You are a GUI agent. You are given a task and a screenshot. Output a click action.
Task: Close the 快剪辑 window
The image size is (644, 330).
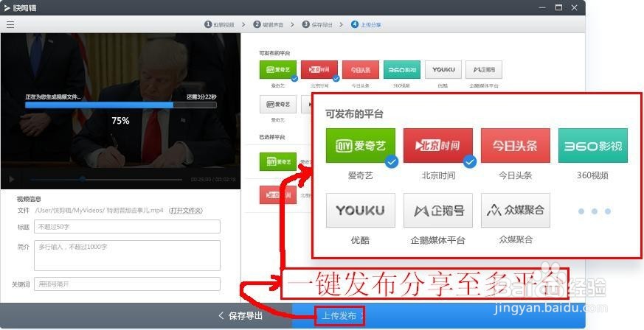tap(575, 7)
